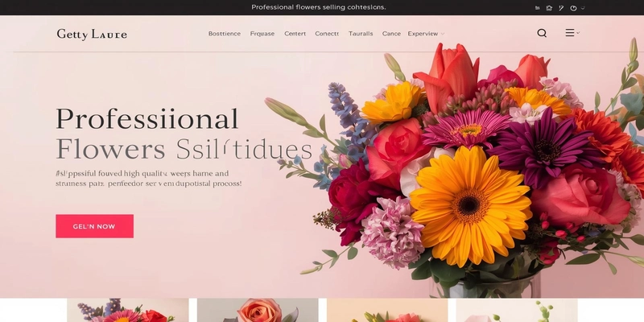Open the Tauralls navigation item

361,34
